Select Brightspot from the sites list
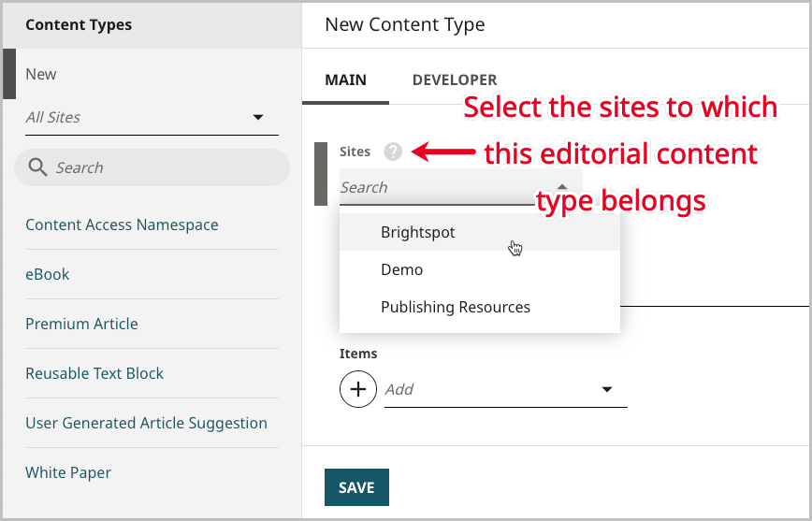The image size is (812, 521). pos(480,232)
